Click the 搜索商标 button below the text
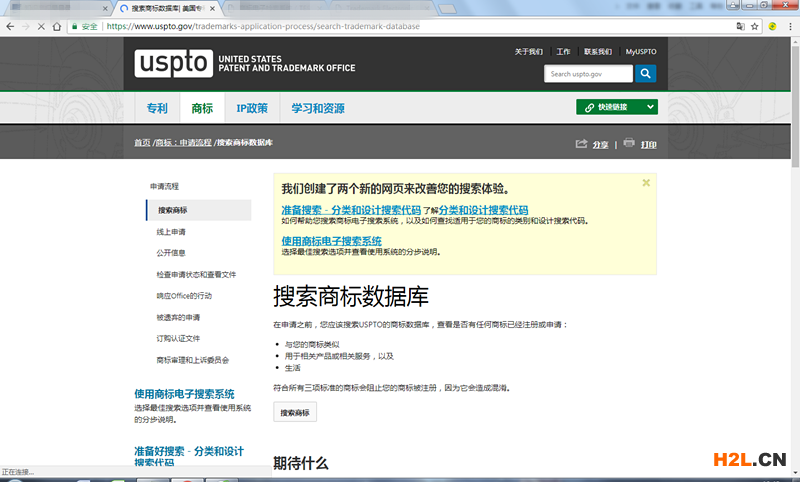Image resolution: width=800 pixels, height=482 pixels. 295,413
